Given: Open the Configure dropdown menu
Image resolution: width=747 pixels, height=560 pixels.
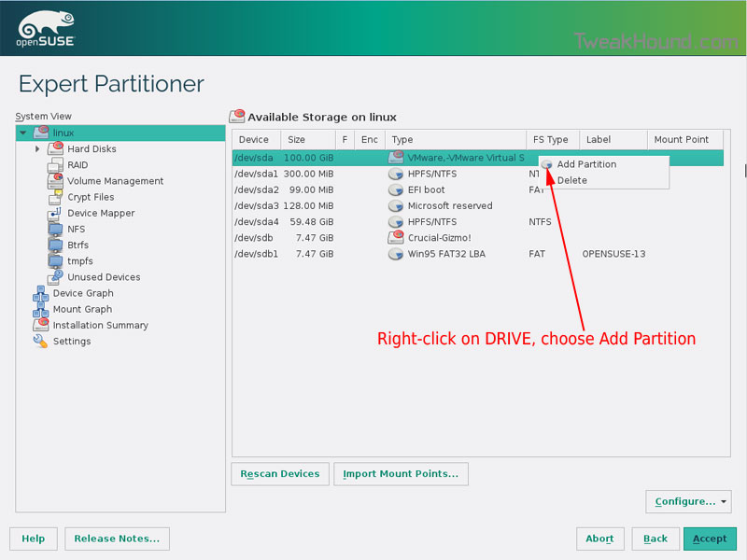Looking at the screenshot, I should pos(688,501).
